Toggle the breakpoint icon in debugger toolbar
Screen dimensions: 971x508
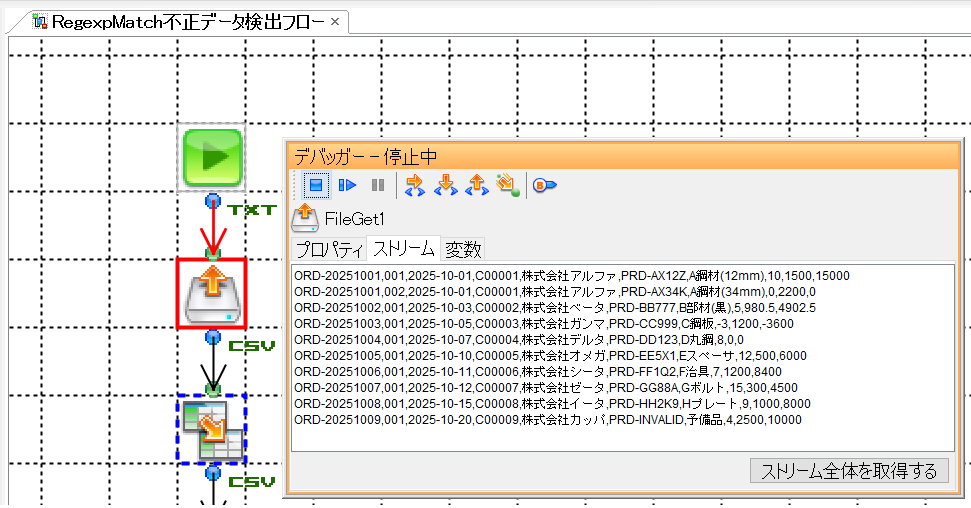pos(544,185)
